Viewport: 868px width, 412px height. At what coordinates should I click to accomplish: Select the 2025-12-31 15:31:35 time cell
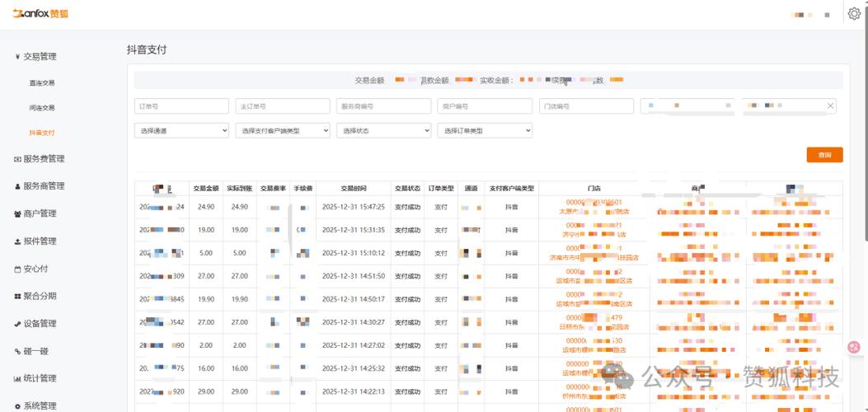tap(353, 230)
